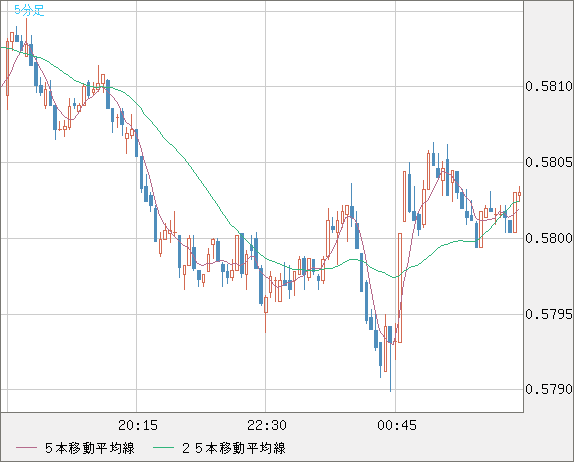The image size is (574, 462).
Task: Click the 25本移動平均線 legend label
Action: coord(234,448)
